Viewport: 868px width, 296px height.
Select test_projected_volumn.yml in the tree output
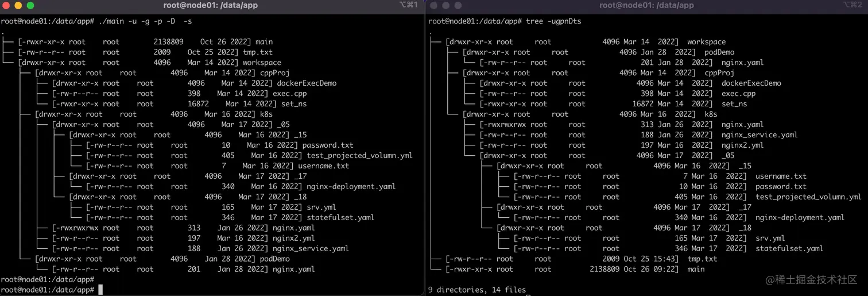808,197
